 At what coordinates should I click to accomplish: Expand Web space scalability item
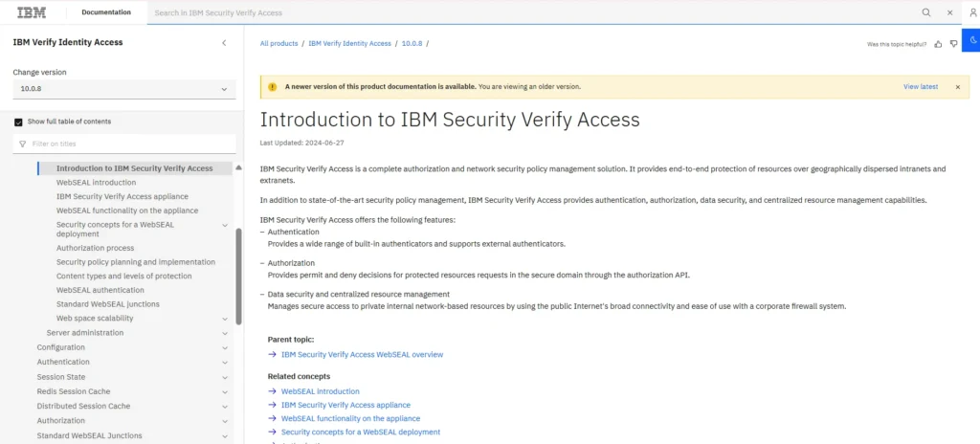tap(225, 319)
